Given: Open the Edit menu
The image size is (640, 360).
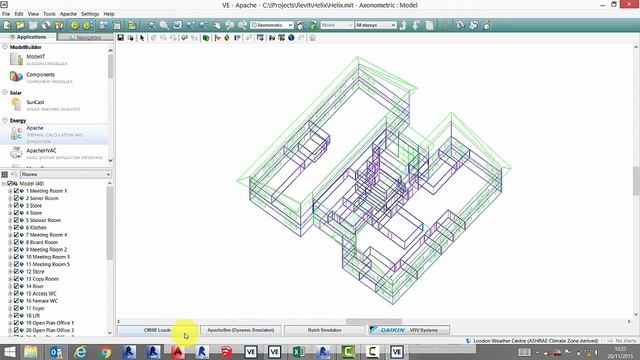Looking at the screenshot, I should [x=19, y=14].
